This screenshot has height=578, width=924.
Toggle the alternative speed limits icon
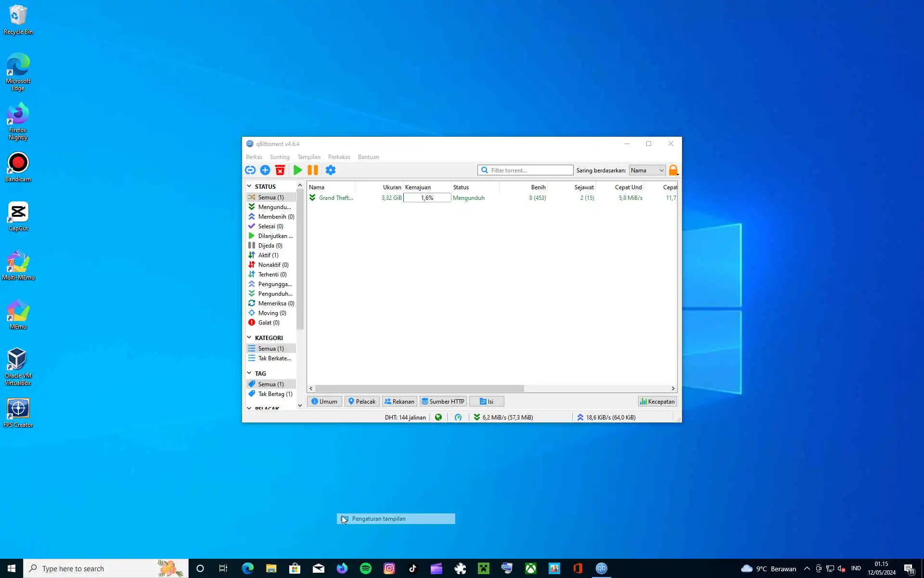tap(458, 417)
